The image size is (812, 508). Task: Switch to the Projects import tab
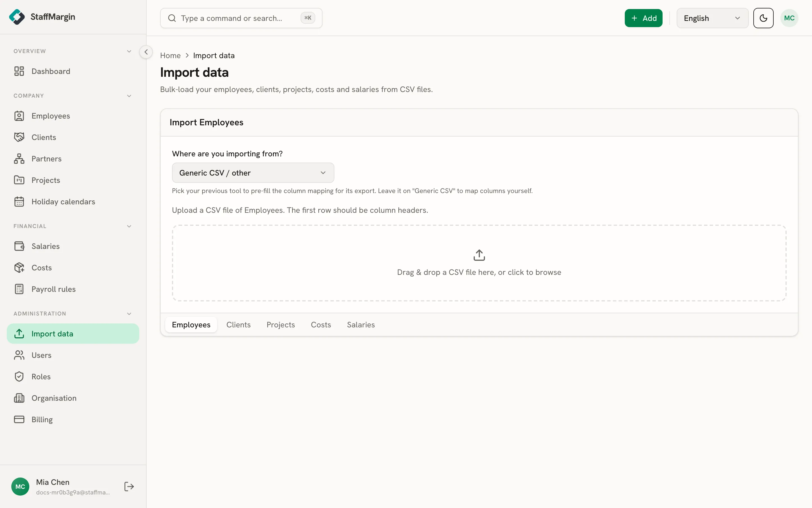tap(281, 325)
